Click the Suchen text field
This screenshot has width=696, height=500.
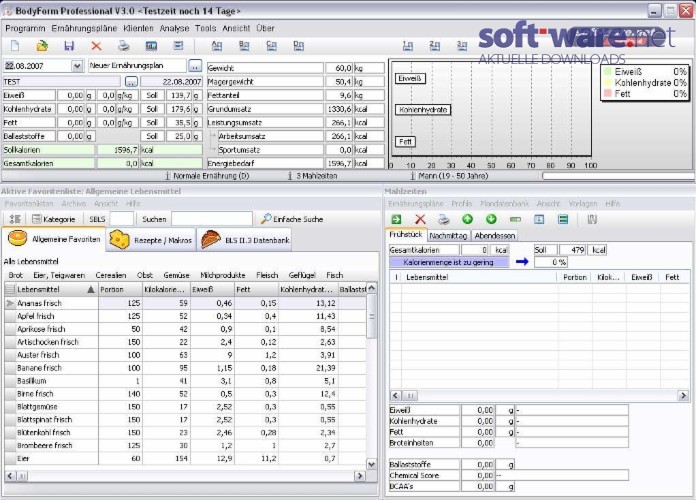(212, 219)
